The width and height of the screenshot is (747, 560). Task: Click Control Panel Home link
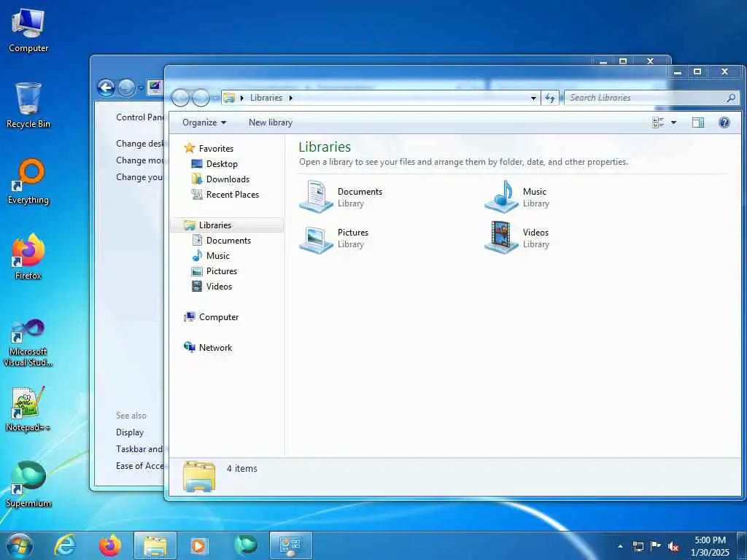pos(140,117)
